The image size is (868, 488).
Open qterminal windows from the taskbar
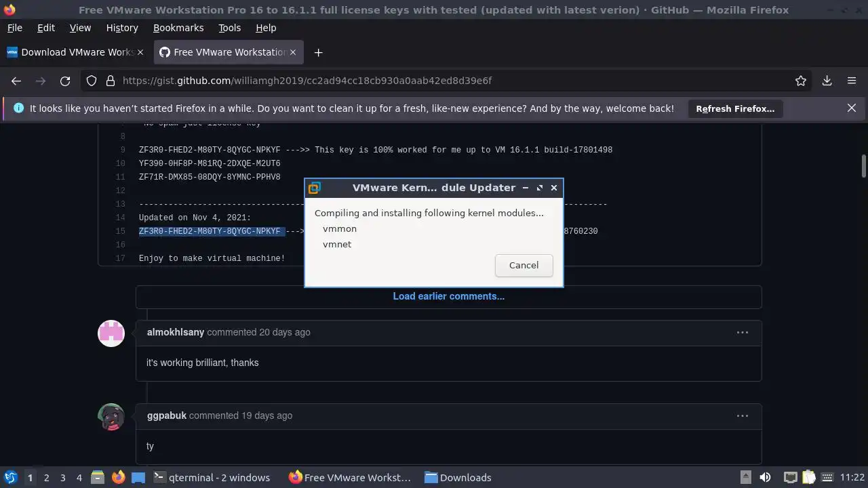[212, 477]
